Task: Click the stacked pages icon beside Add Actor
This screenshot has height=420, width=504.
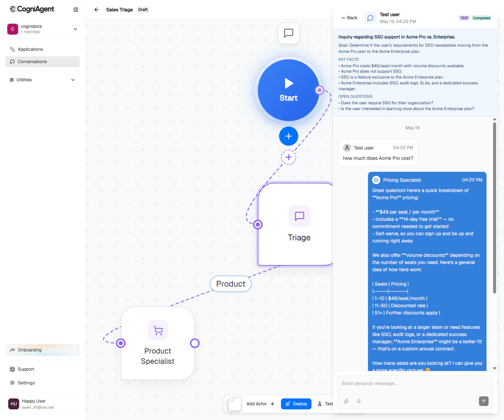Action: [x=234, y=404]
